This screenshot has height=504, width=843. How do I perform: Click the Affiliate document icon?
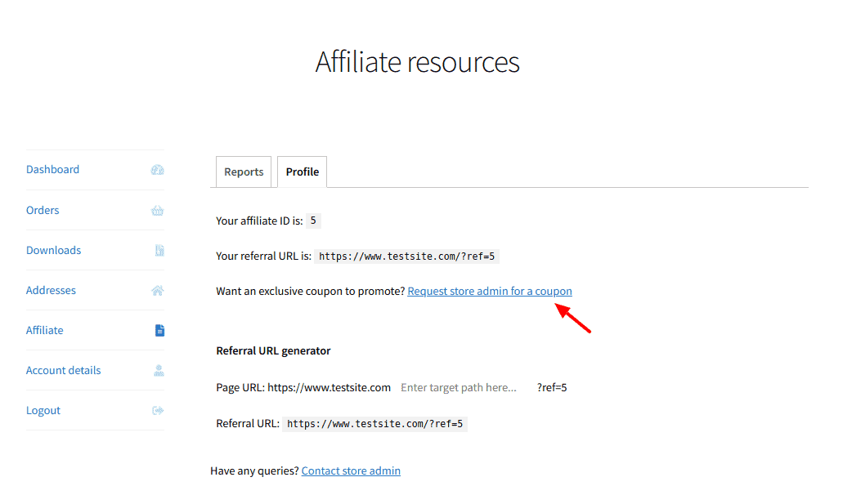[x=159, y=331]
